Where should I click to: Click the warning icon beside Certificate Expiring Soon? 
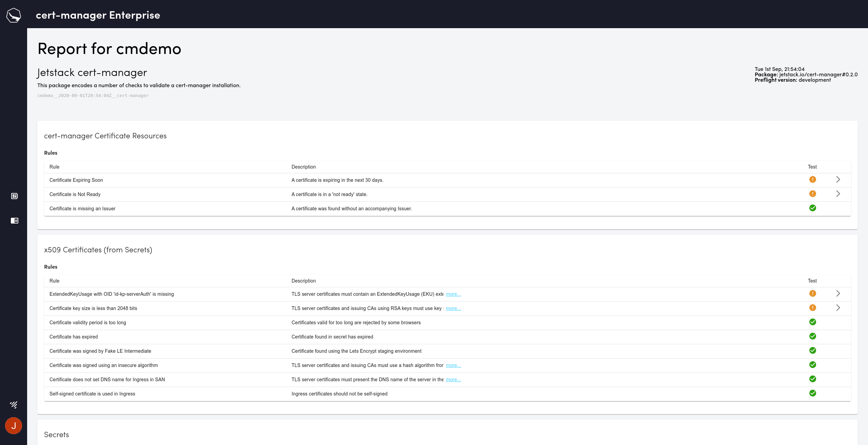tap(812, 179)
